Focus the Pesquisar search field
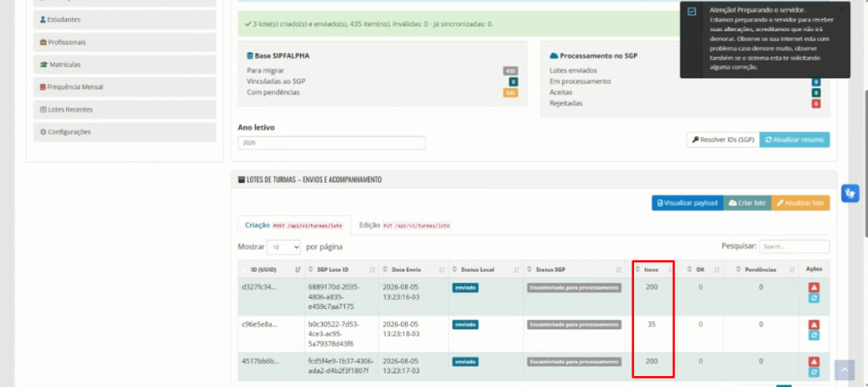 (x=794, y=246)
